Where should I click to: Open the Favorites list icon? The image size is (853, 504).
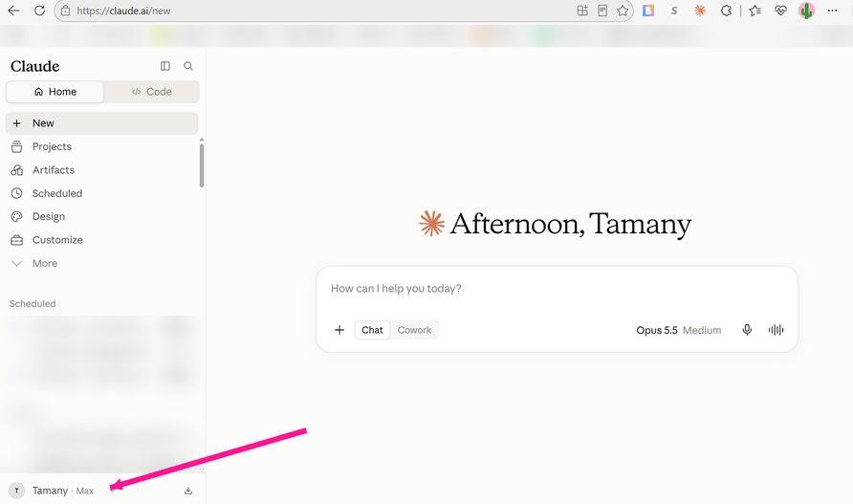(x=755, y=11)
